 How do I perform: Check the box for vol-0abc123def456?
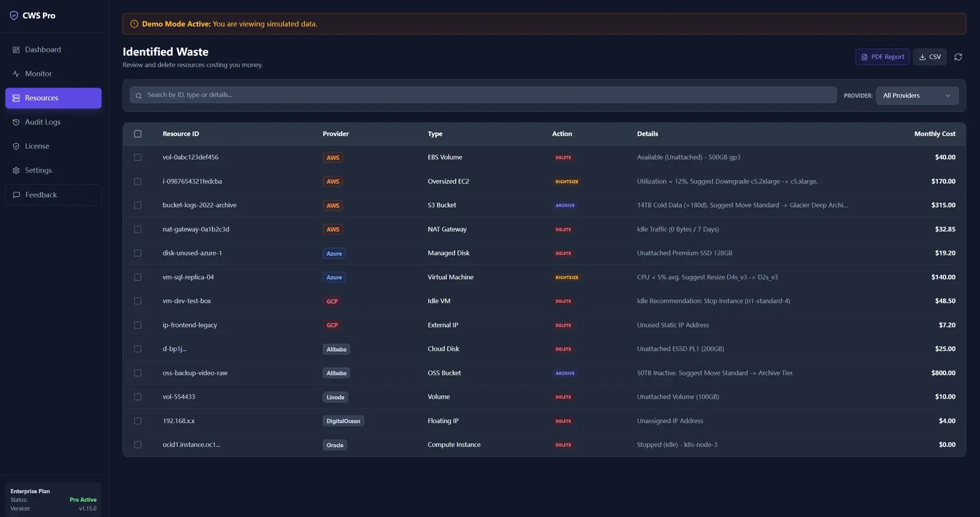coord(138,157)
